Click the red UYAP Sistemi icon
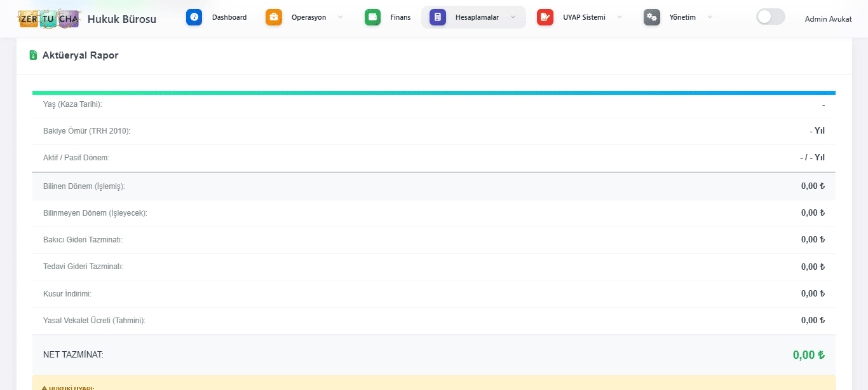868x390 pixels. (x=545, y=17)
